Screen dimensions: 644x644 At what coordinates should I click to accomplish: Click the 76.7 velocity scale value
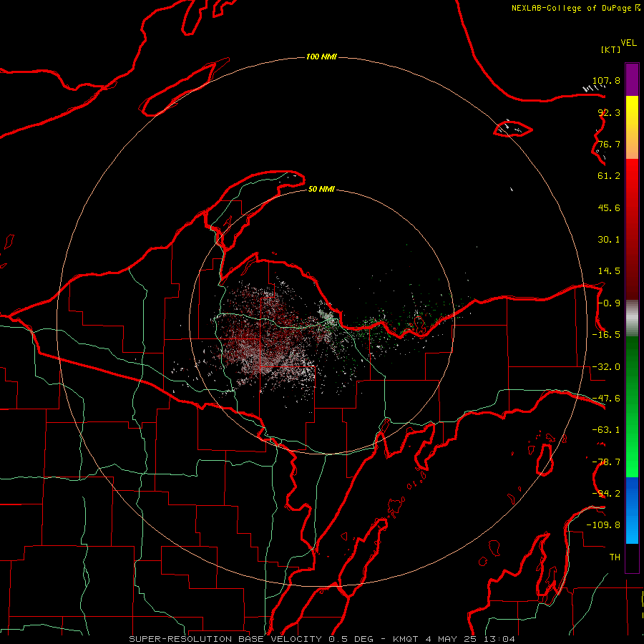(609, 144)
